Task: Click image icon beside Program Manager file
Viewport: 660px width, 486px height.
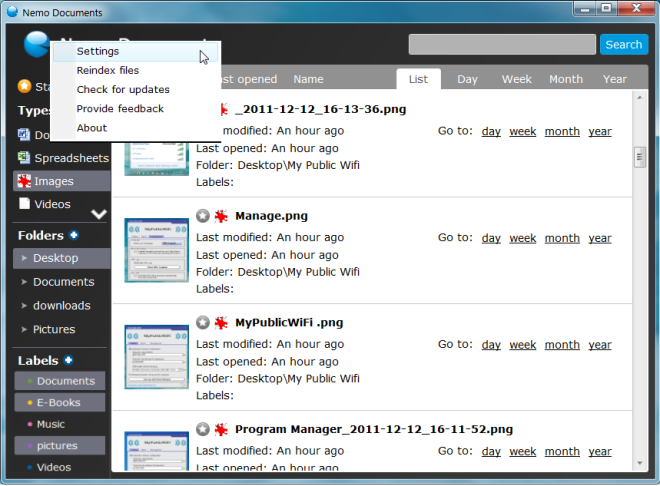Action: [221, 430]
